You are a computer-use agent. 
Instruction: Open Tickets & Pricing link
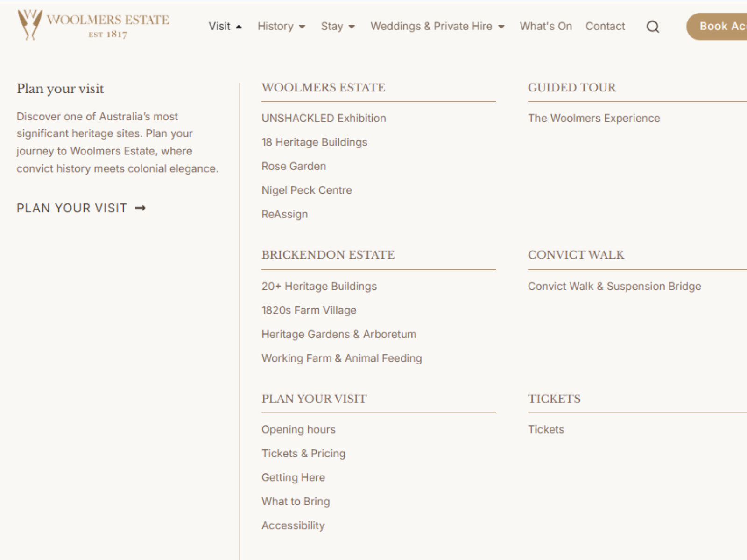[x=303, y=454]
